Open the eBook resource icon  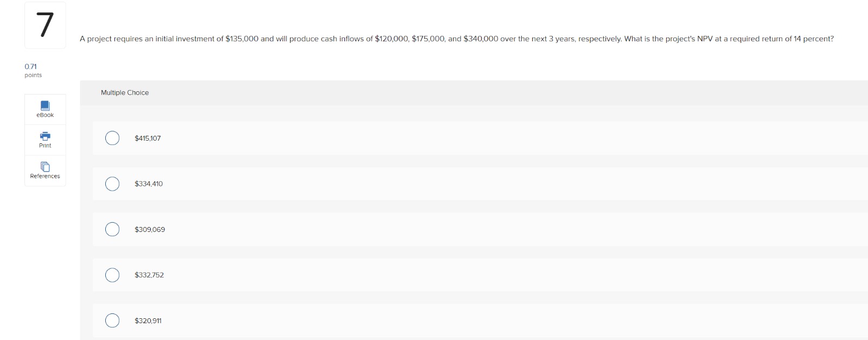(x=45, y=106)
